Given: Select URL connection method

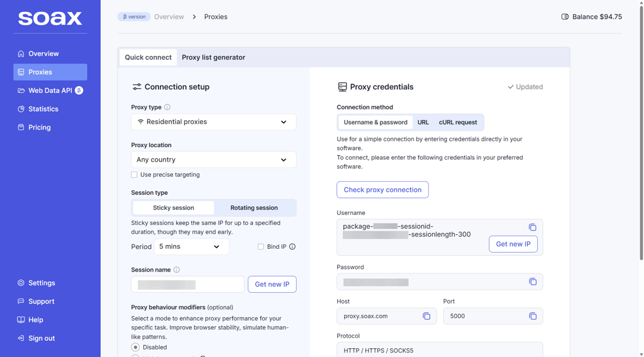Looking at the screenshot, I should click(423, 123).
